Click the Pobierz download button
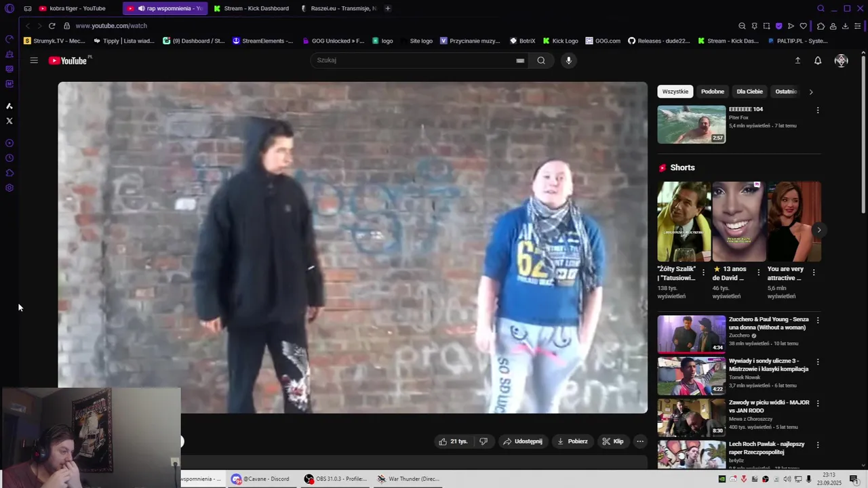 point(572,441)
